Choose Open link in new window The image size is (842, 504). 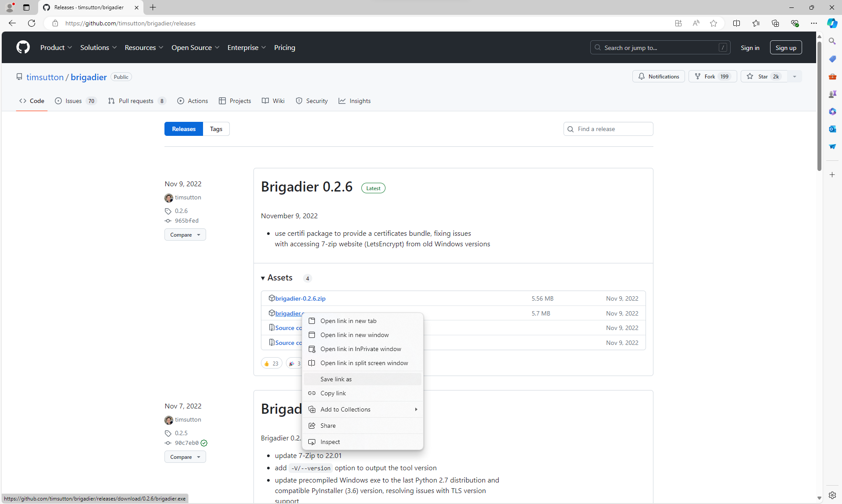[363, 335]
